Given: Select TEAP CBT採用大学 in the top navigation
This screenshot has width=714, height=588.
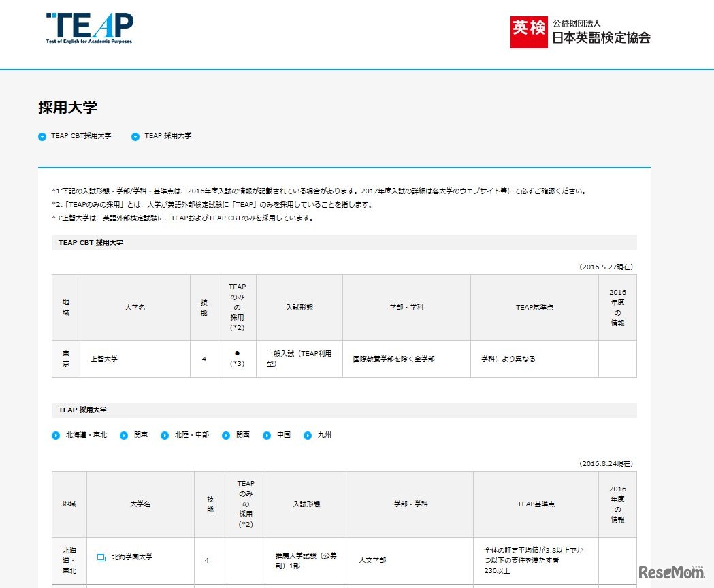Looking at the screenshot, I should point(81,136).
